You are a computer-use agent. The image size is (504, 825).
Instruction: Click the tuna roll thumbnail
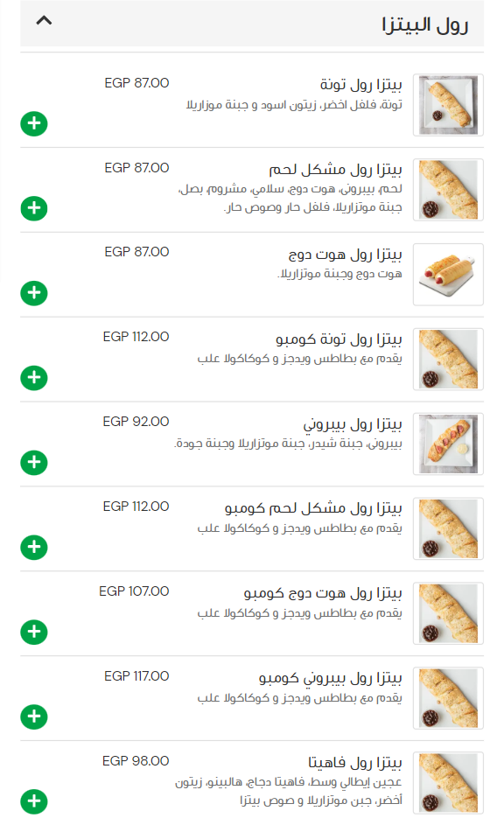448,105
